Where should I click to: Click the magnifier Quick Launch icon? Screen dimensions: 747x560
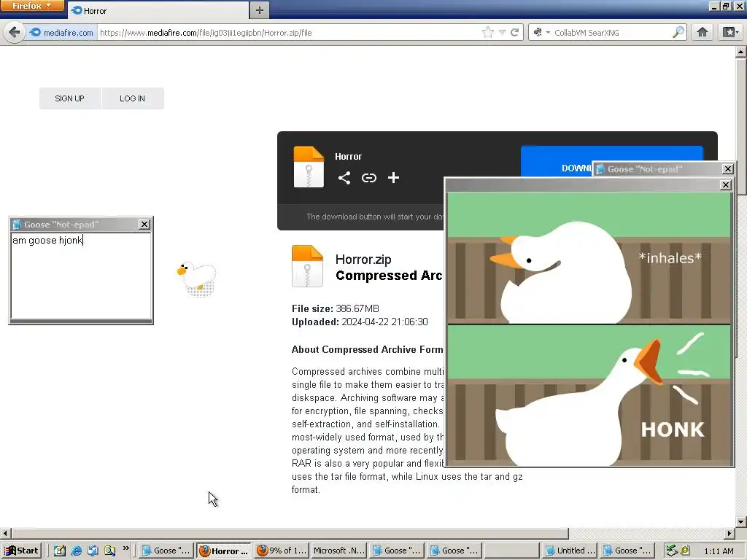tap(109, 551)
